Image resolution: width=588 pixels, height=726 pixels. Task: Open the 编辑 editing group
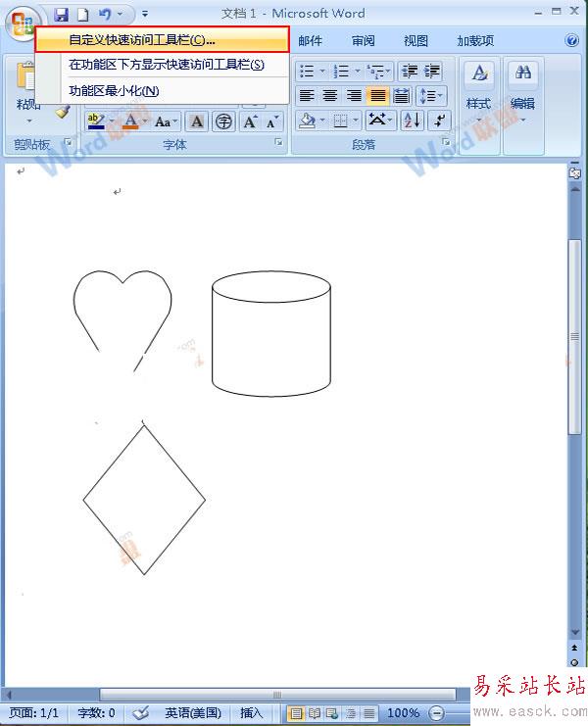522,93
